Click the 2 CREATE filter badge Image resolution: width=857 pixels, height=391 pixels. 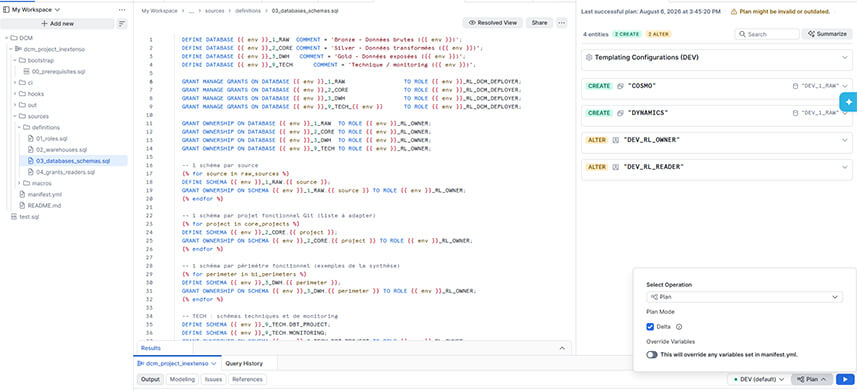point(626,34)
